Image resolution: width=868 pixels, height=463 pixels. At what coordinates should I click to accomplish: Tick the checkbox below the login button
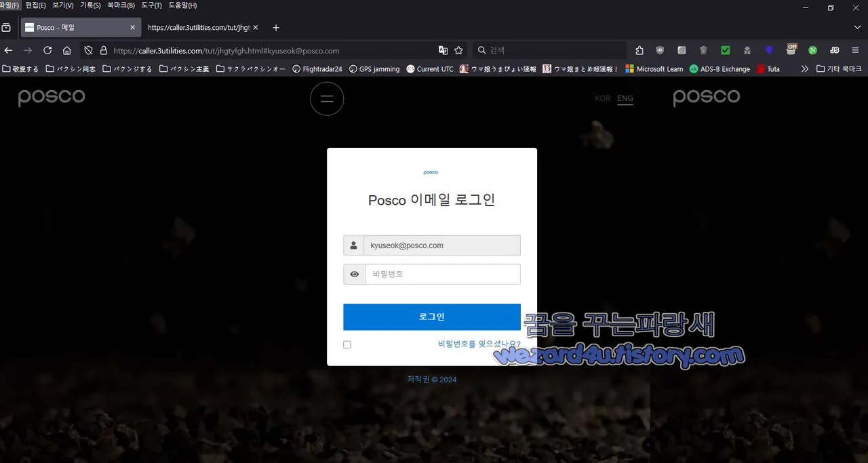347,344
